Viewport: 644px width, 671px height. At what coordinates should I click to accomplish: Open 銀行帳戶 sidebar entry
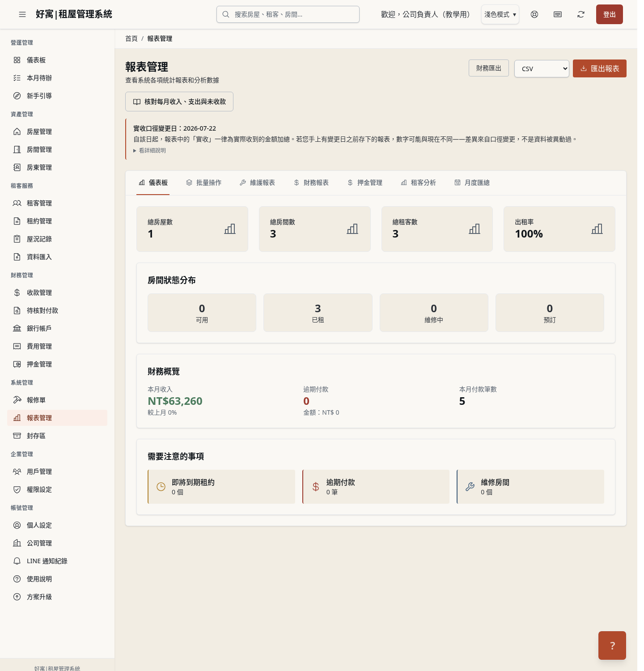point(57,328)
